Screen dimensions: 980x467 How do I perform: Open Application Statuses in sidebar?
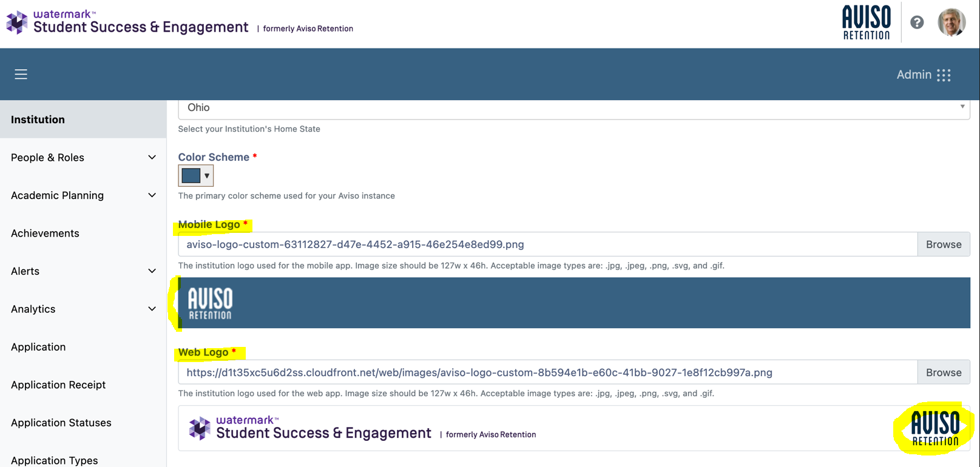pos(61,423)
